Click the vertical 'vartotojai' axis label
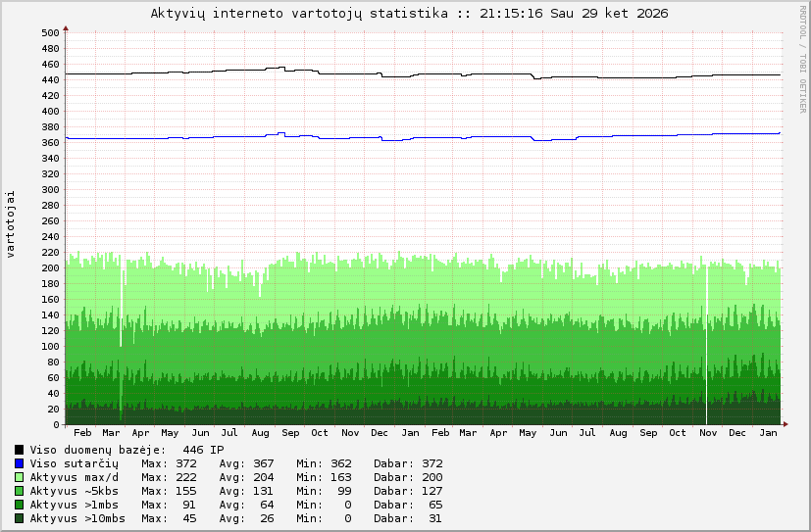This screenshot has width=811, height=532. 11,225
